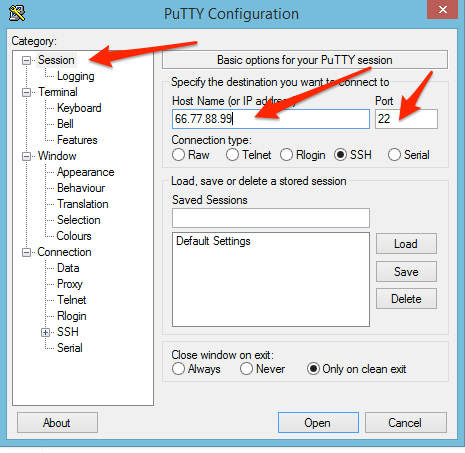The width and height of the screenshot is (465, 453).
Task: Click the About button
Action: tap(57, 423)
